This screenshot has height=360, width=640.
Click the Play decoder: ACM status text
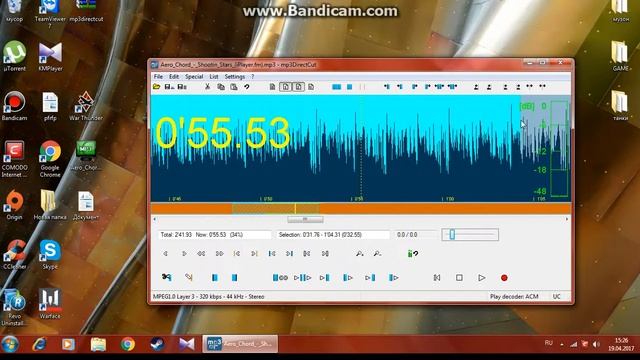(514, 296)
